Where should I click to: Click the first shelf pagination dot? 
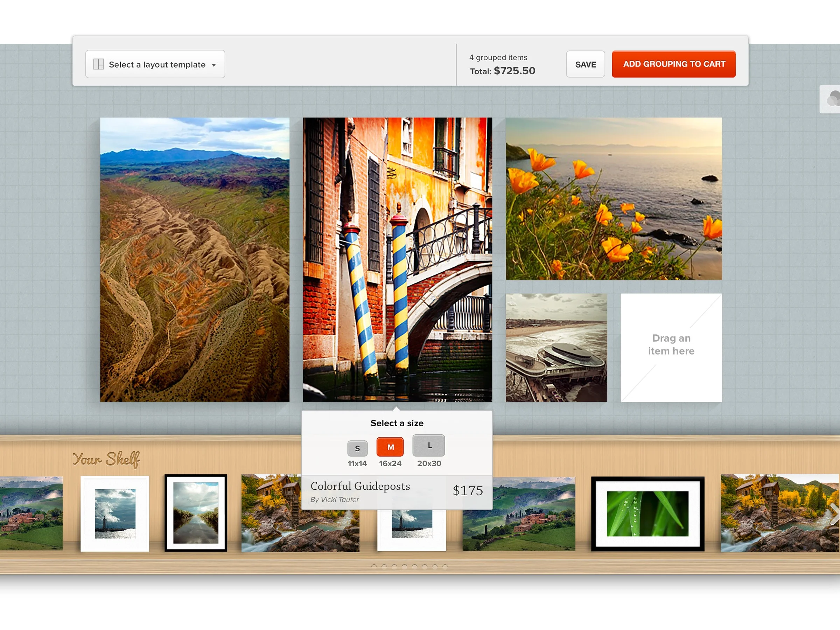click(x=374, y=566)
